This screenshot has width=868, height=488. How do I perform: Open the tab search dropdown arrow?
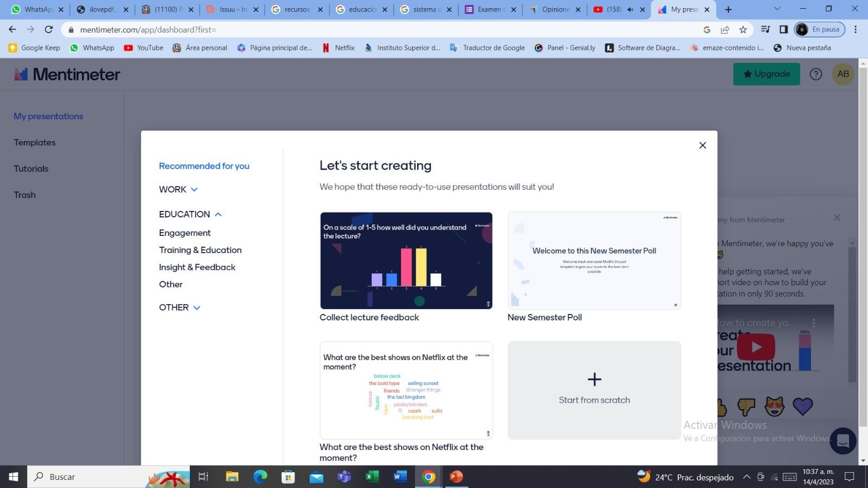(x=777, y=9)
